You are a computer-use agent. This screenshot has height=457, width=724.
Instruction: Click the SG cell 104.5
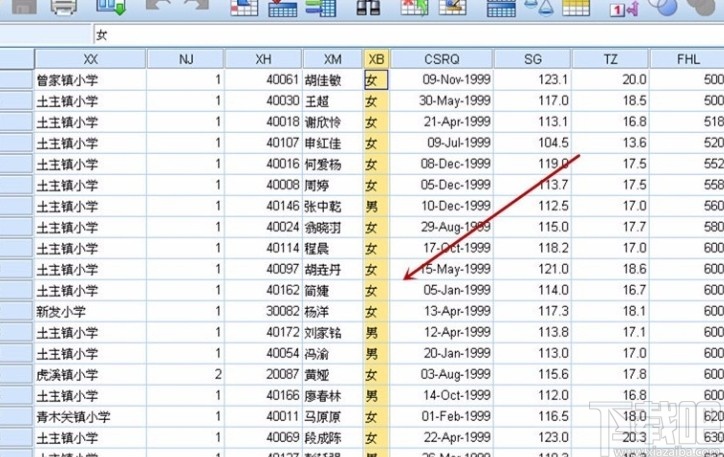(532, 143)
